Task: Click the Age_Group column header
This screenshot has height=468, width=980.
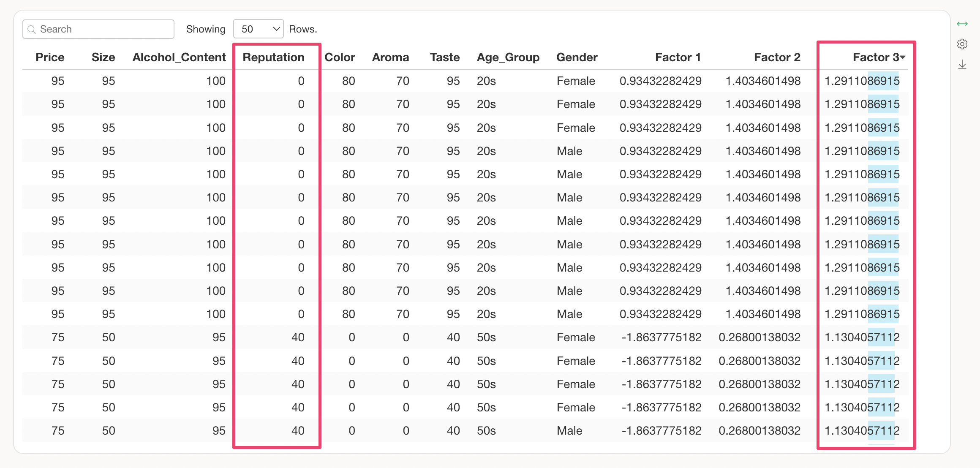Action: coord(508,57)
